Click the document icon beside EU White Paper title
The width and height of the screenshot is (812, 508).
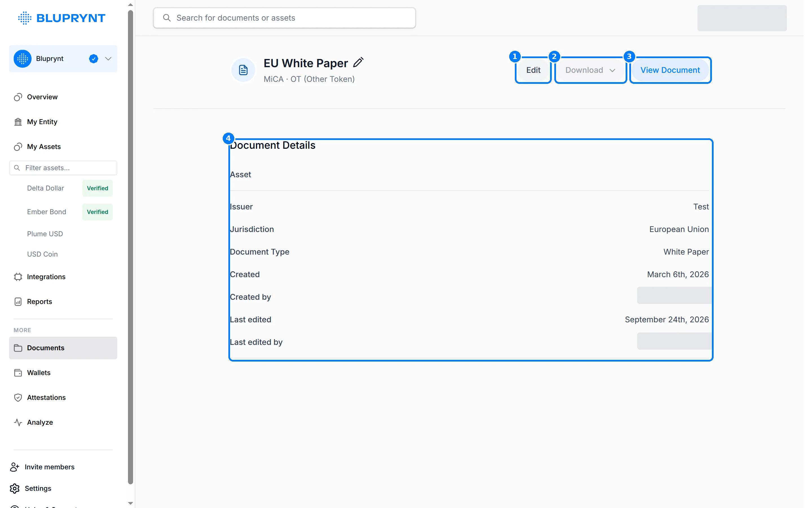(x=243, y=70)
